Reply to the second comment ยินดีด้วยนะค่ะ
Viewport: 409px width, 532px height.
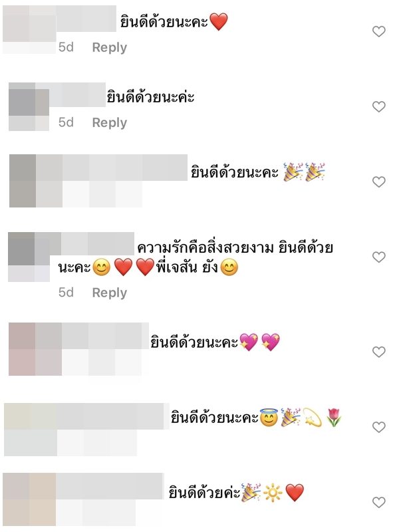(x=109, y=122)
